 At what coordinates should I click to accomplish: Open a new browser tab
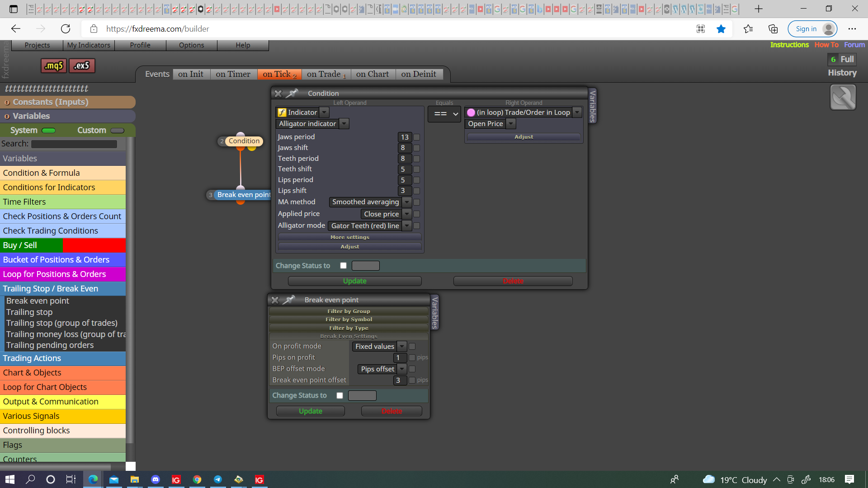click(759, 9)
